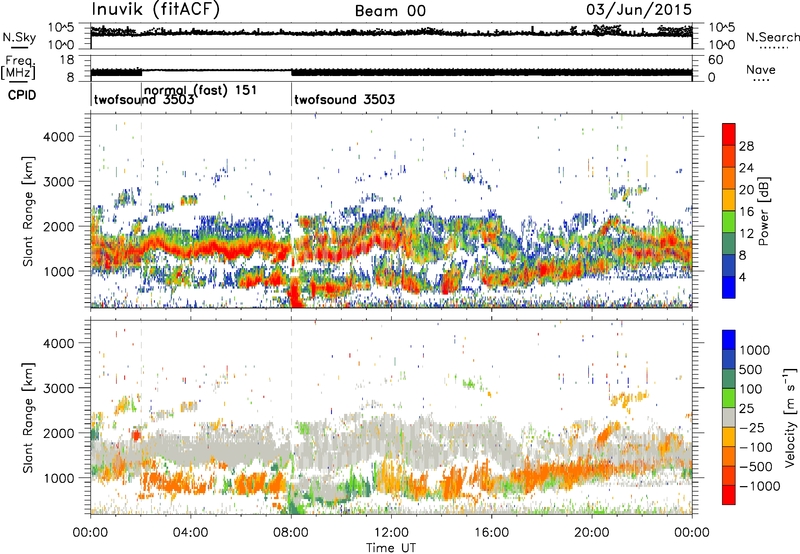Select the '-500' Velocity color bar value
The height and width of the screenshot is (554, 800).
pos(756,466)
